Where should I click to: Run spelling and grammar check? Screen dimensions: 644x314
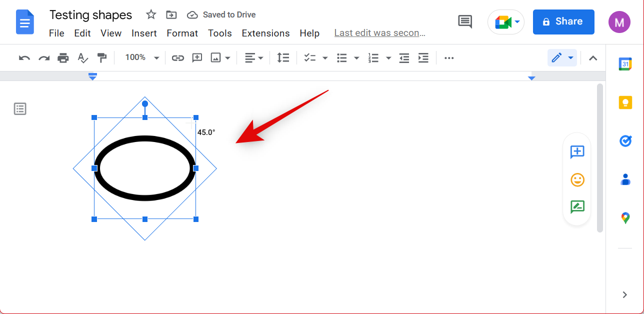(82, 58)
